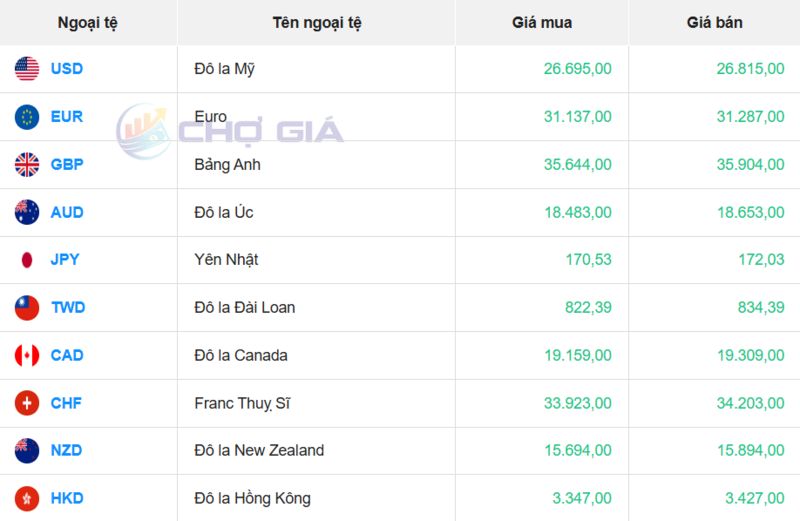This screenshot has height=521, width=800.
Task: Select the GBP currency code link
Action: click(x=67, y=164)
